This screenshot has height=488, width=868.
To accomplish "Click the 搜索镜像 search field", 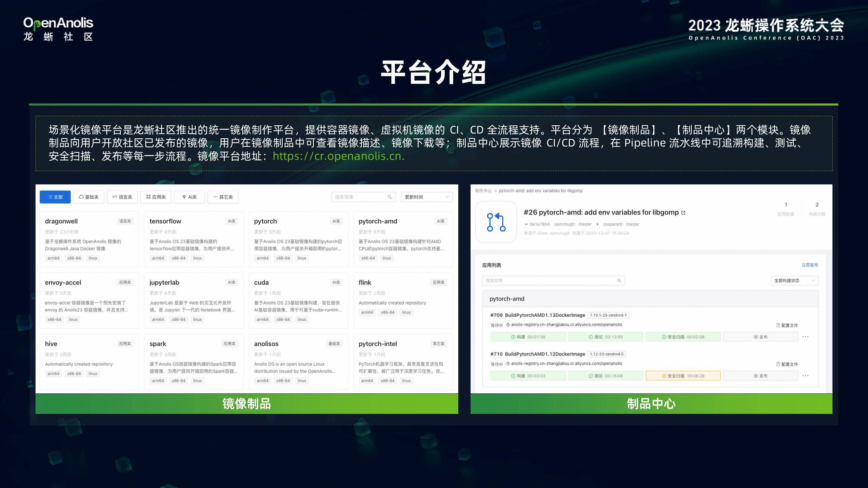I will click(x=364, y=197).
